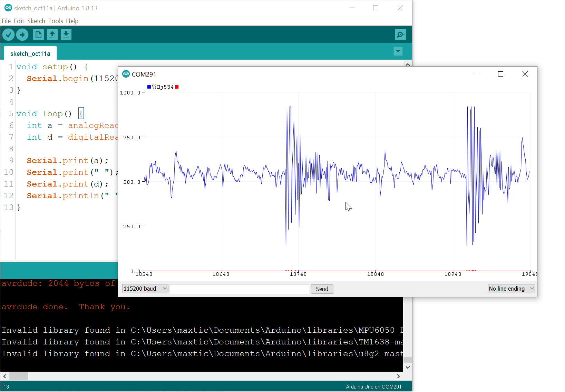The height and width of the screenshot is (392, 565).
Task: Click the editor scroll up arrow
Action: pyautogui.click(x=408, y=64)
